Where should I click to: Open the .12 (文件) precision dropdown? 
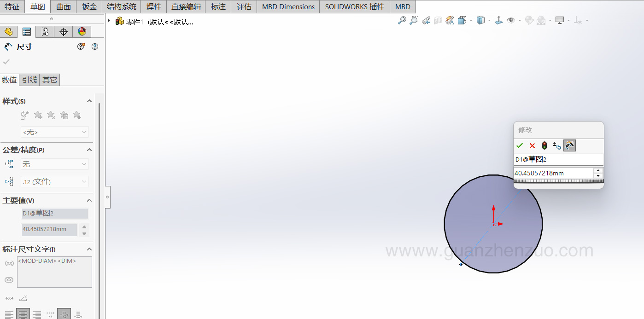click(x=55, y=182)
